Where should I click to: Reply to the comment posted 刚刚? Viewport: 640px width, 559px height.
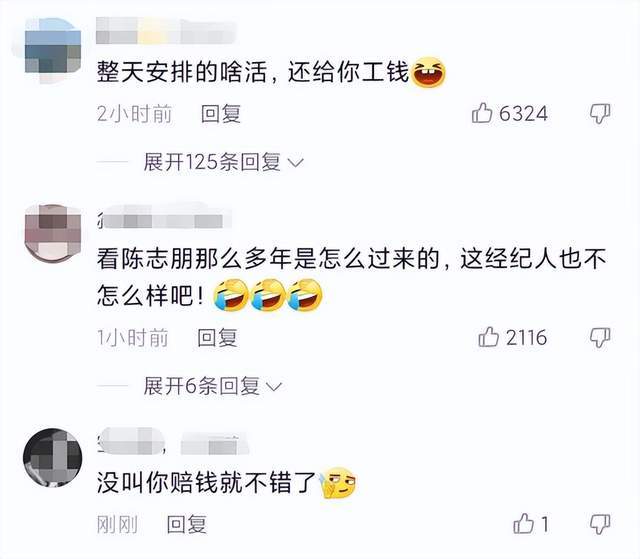pos(187,524)
